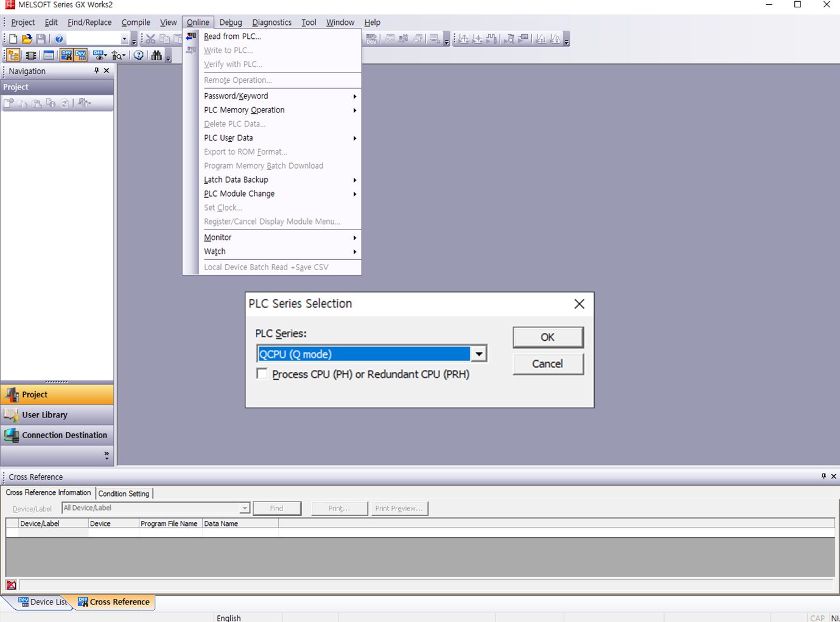Click the chip-shaped Element Selection icon
840x622 pixels.
[31, 55]
